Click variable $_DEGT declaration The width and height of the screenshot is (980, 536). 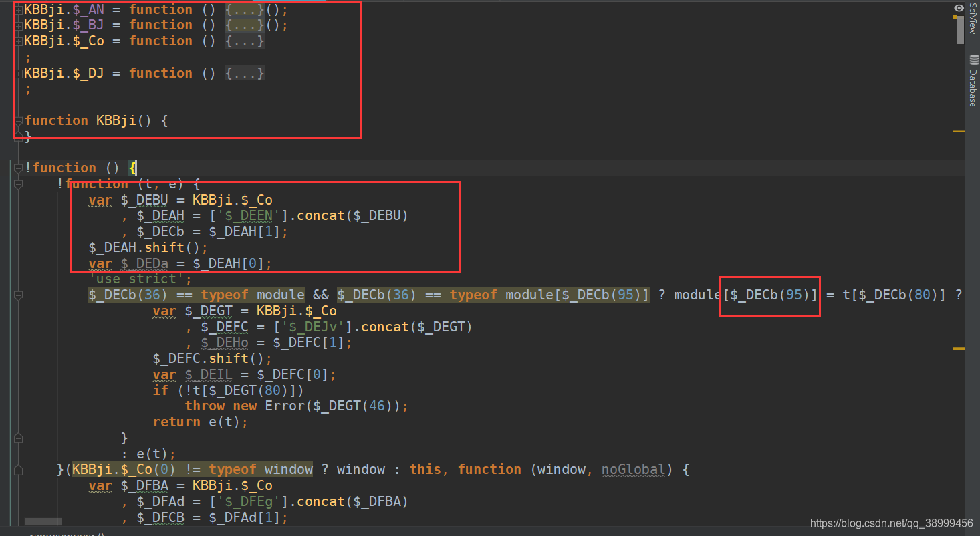pyautogui.click(x=207, y=311)
